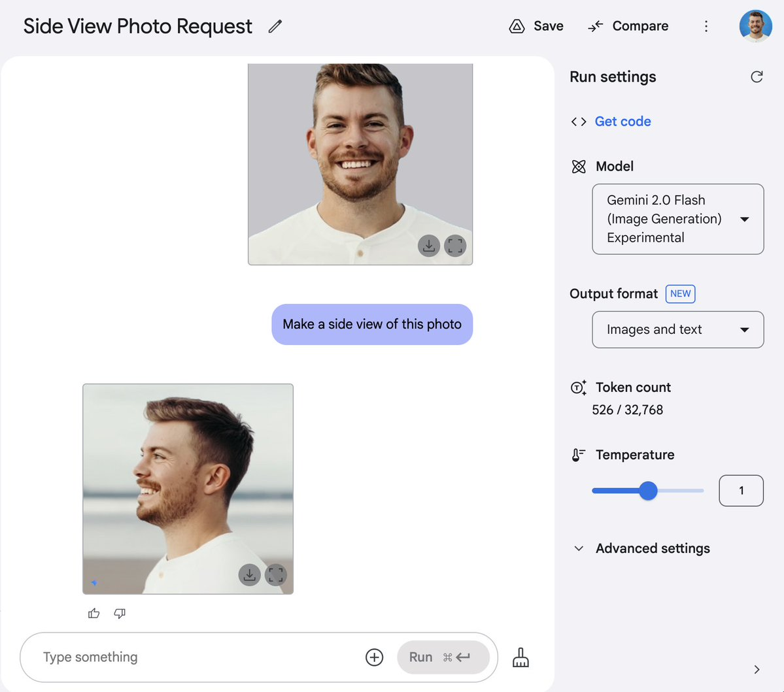
Task: Click the pencil icon to edit title
Action: pyautogui.click(x=275, y=27)
